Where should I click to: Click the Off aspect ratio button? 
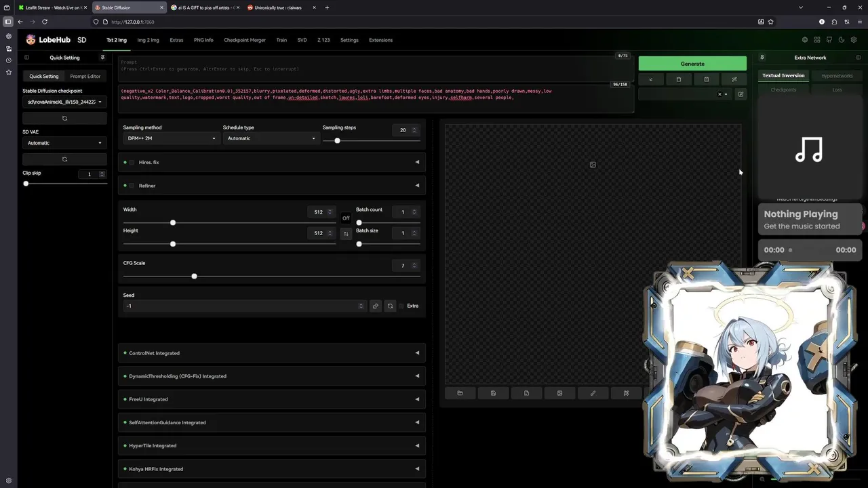point(346,218)
